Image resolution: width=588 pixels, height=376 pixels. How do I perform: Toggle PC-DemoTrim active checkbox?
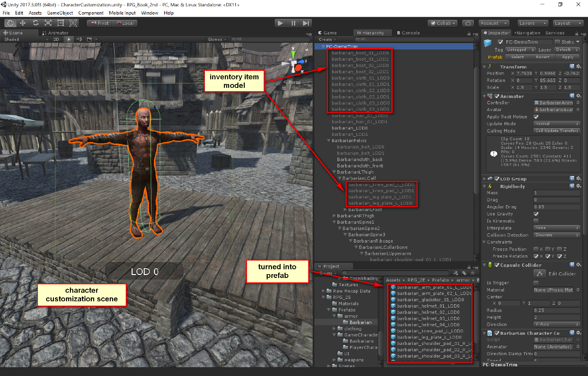(x=500, y=42)
